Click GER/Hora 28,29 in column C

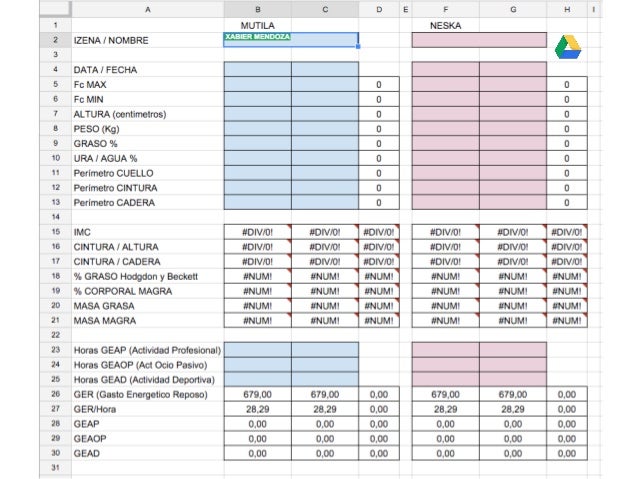(325, 409)
